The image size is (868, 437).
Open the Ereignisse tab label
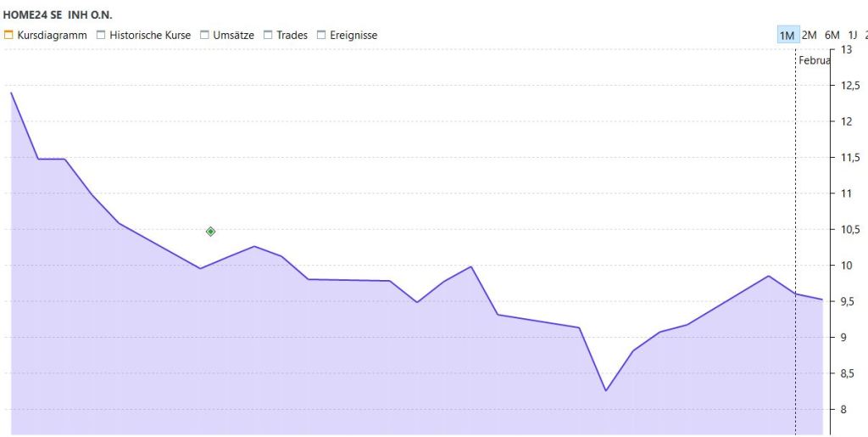click(x=353, y=35)
